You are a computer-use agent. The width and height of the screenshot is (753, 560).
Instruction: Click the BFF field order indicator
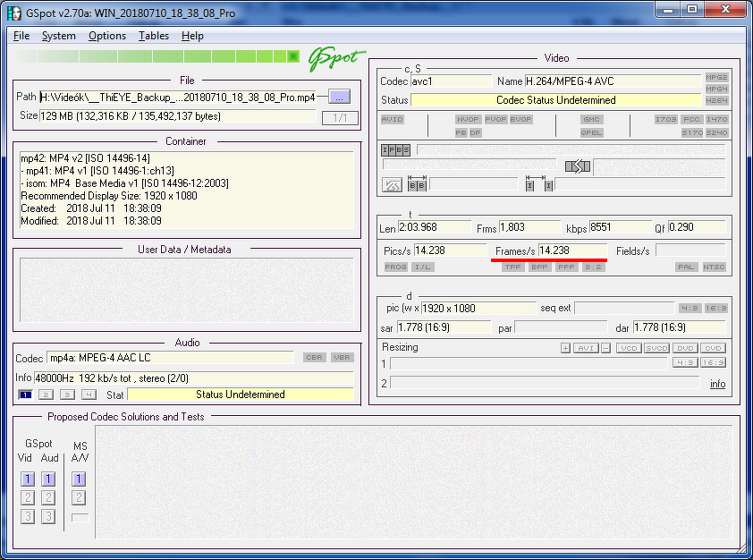point(539,267)
